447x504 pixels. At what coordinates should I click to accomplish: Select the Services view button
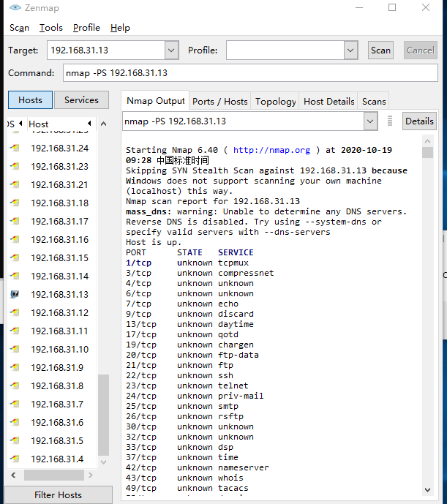click(x=81, y=100)
